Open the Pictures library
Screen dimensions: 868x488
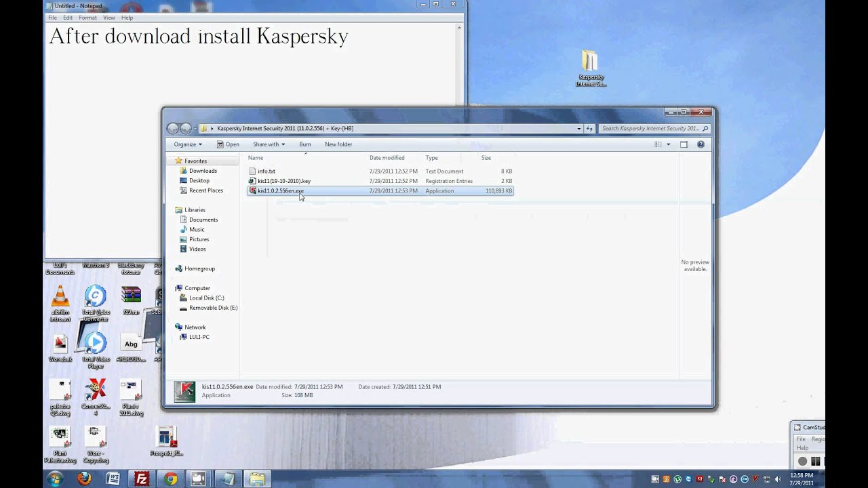pyautogui.click(x=199, y=239)
